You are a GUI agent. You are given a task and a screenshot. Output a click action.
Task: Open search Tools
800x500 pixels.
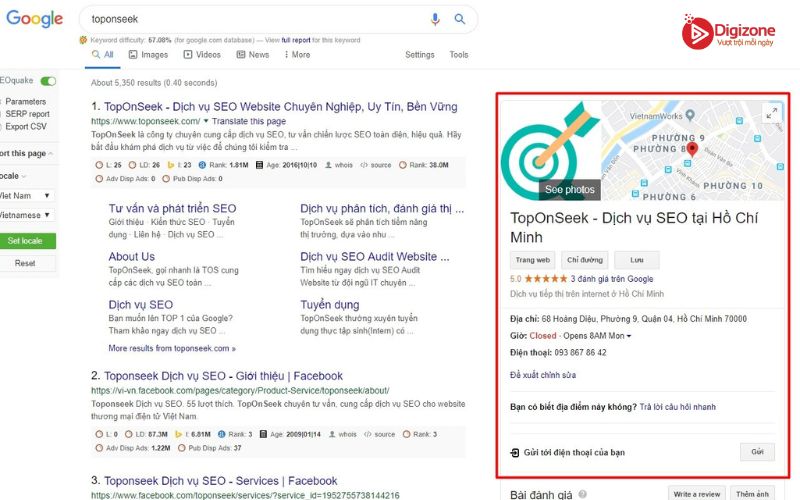(459, 55)
